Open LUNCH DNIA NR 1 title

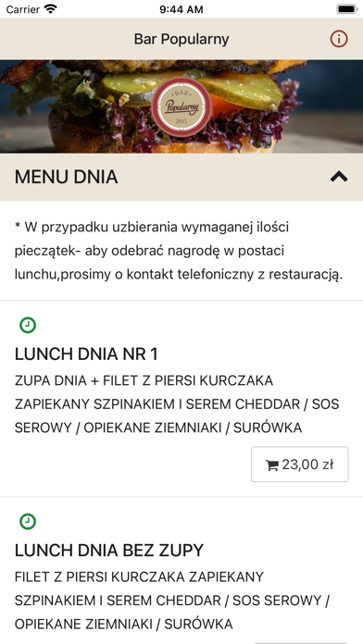(86, 354)
